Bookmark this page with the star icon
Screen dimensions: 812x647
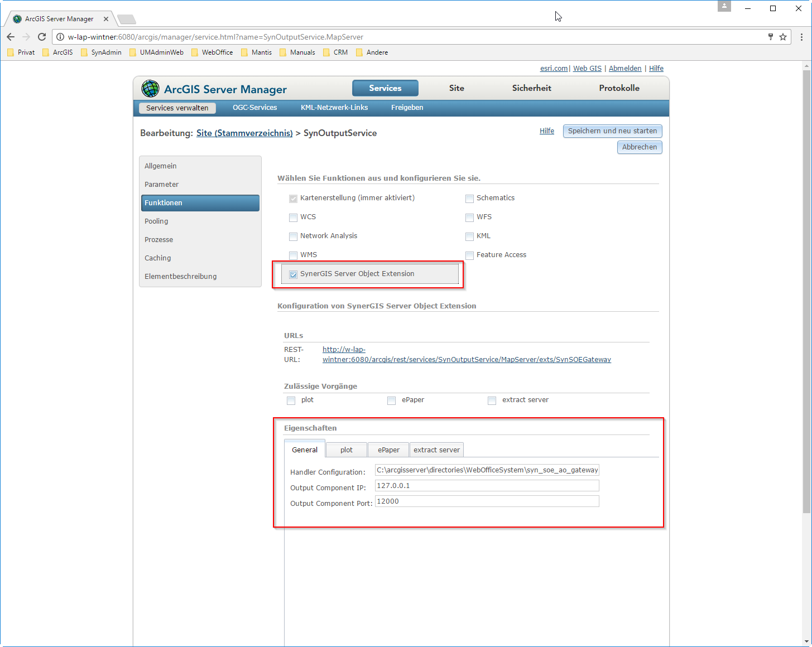tap(783, 37)
